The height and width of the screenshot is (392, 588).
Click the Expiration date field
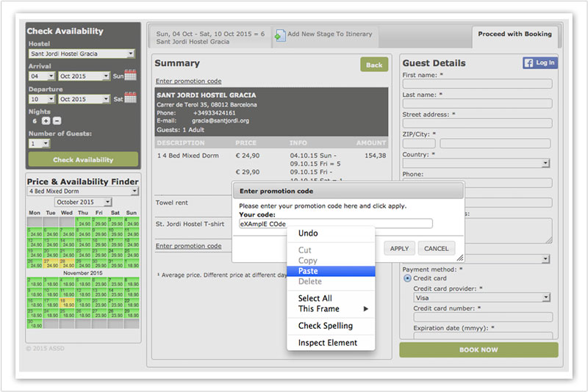pyautogui.click(x=483, y=335)
